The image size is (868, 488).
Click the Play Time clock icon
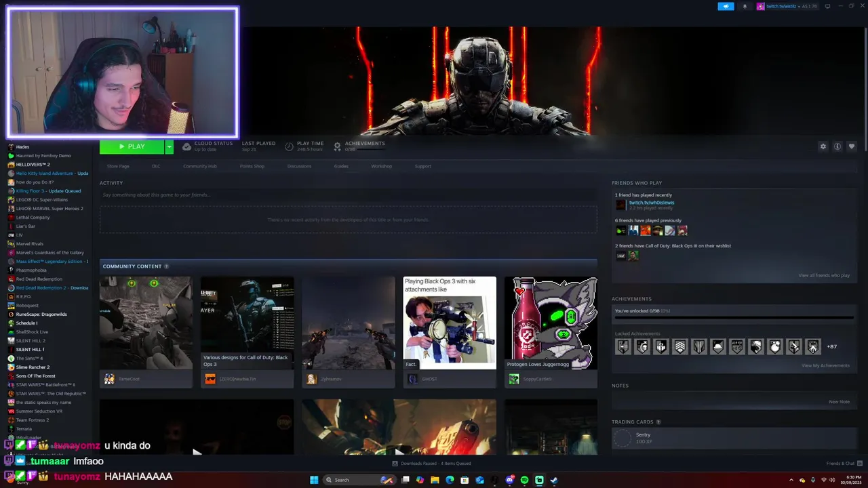coord(290,146)
